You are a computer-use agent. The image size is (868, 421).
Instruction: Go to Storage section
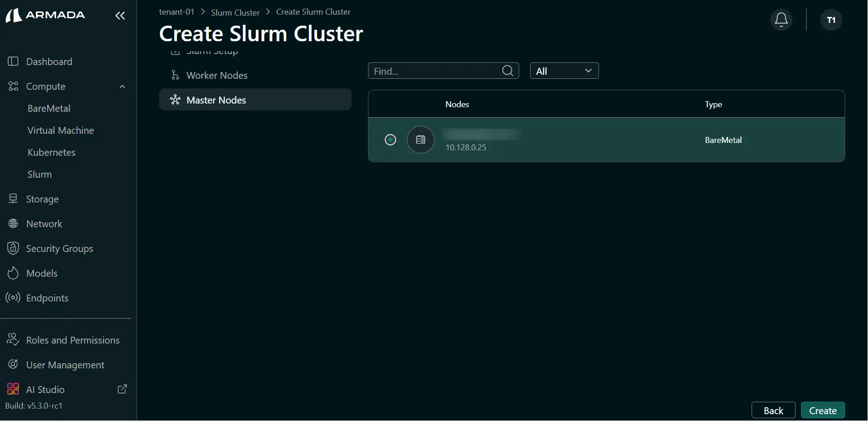[42, 199]
